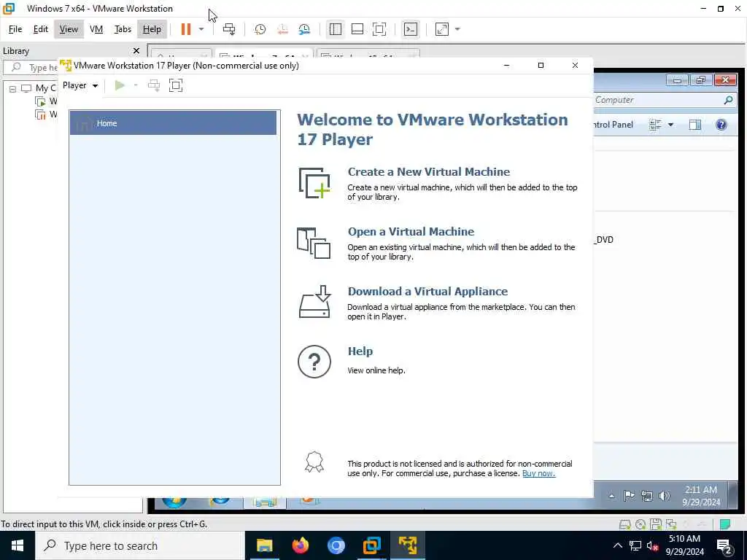Collapse the My Computer tree node
Screen dimensions: 747x560
point(13,88)
